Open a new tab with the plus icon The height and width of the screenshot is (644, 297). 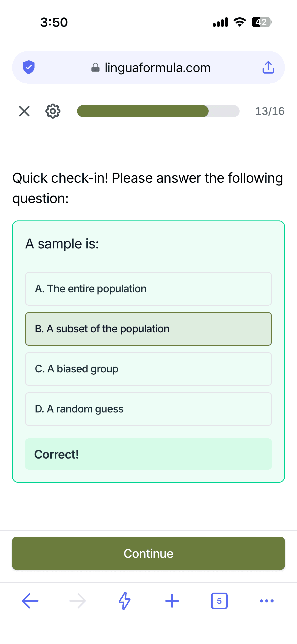(x=172, y=601)
